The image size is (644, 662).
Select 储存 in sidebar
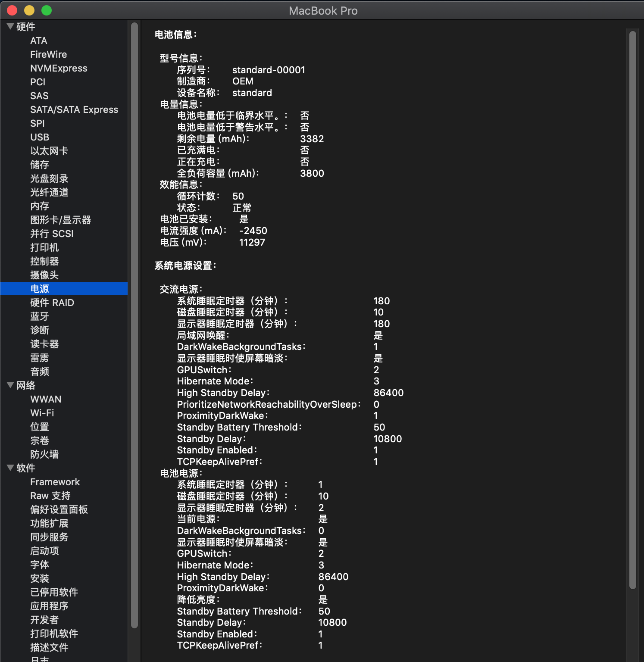[x=40, y=165]
